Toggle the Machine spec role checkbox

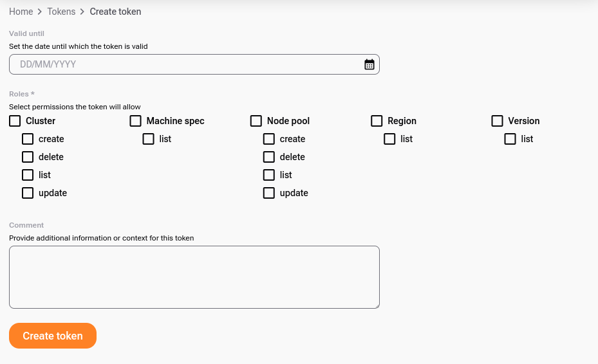click(135, 121)
